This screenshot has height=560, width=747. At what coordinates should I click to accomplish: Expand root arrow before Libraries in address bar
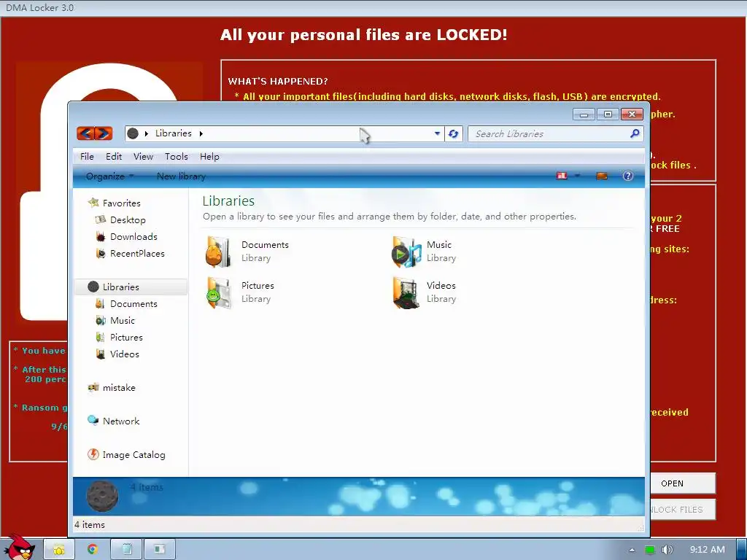[x=146, y=134]
